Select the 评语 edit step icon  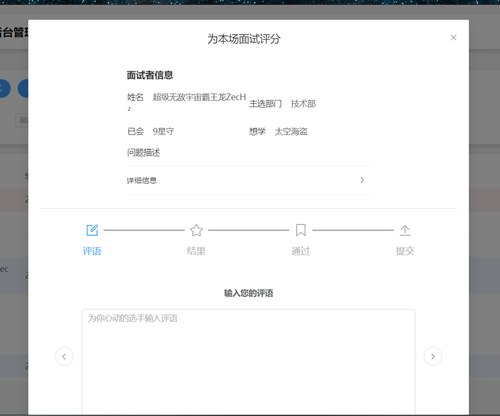[92, 230]
